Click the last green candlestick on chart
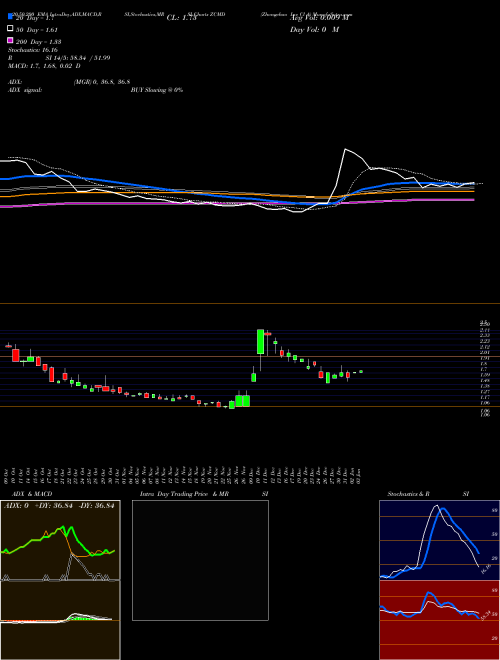The width and height of the screenshot is (500, 660). click(361, 372)
